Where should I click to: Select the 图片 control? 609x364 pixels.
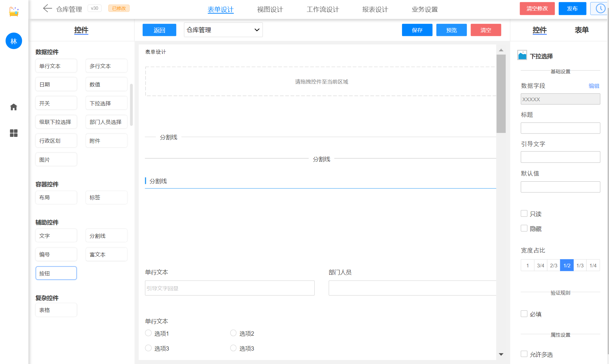(56, 159)
